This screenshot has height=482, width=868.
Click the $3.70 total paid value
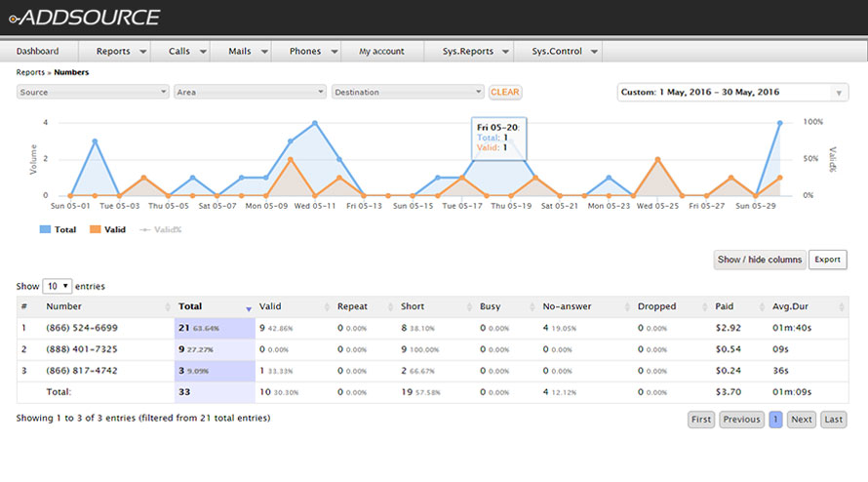(x=728, y=392)
